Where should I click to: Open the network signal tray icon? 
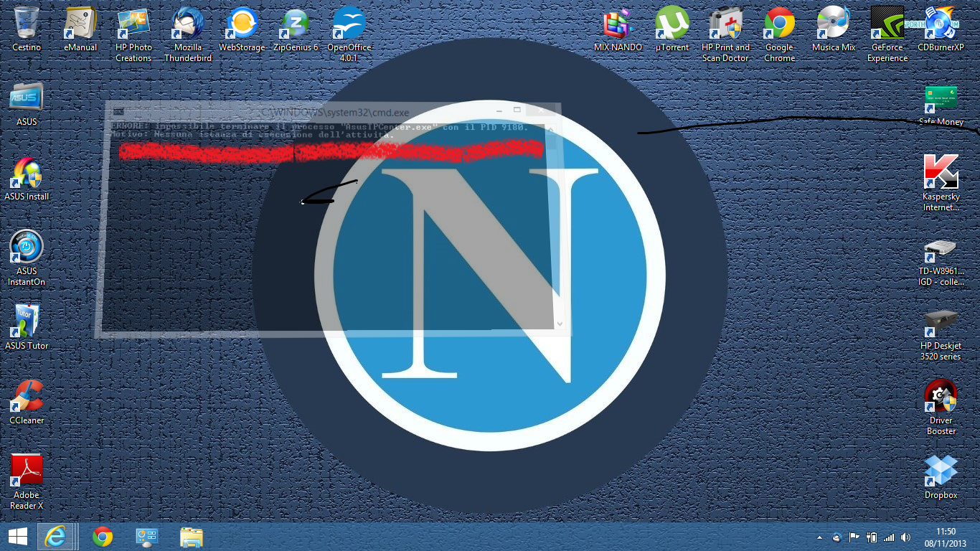890,537
